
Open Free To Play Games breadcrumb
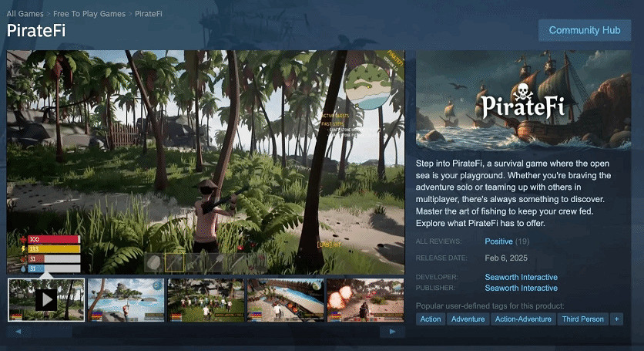[90, 14]
